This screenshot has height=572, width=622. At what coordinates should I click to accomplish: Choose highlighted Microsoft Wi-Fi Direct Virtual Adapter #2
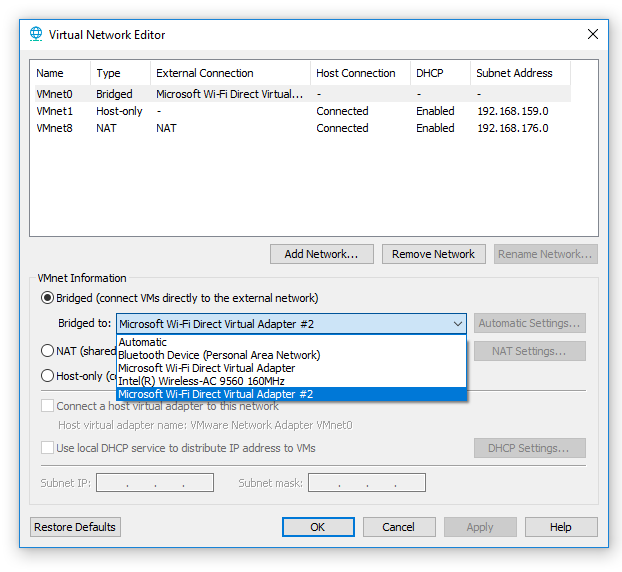pos(292,394)
